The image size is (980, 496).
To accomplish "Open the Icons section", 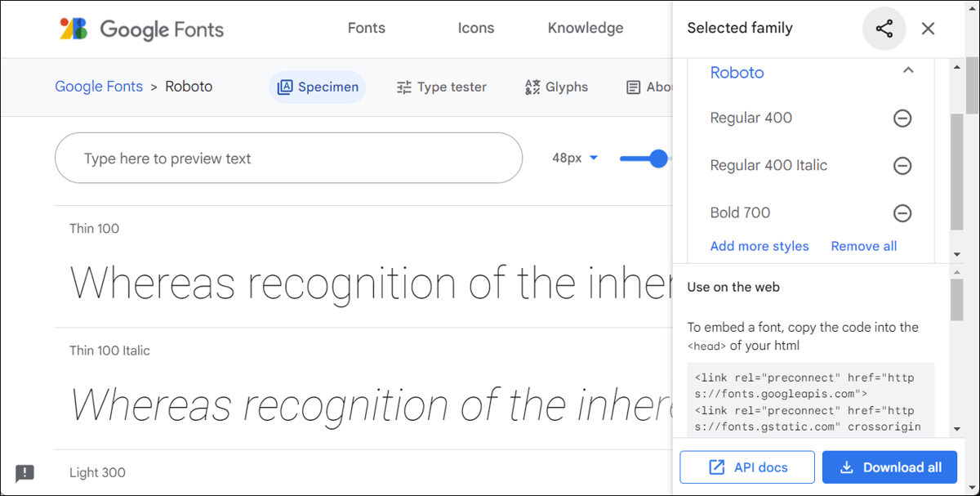I will (x=476, y=27).
